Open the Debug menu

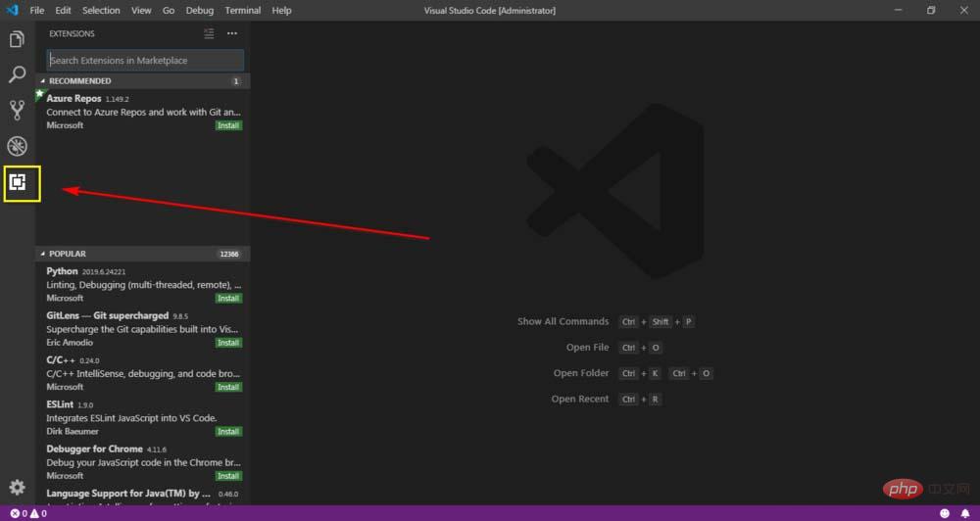pyautogui.click(x=200, y=10)
